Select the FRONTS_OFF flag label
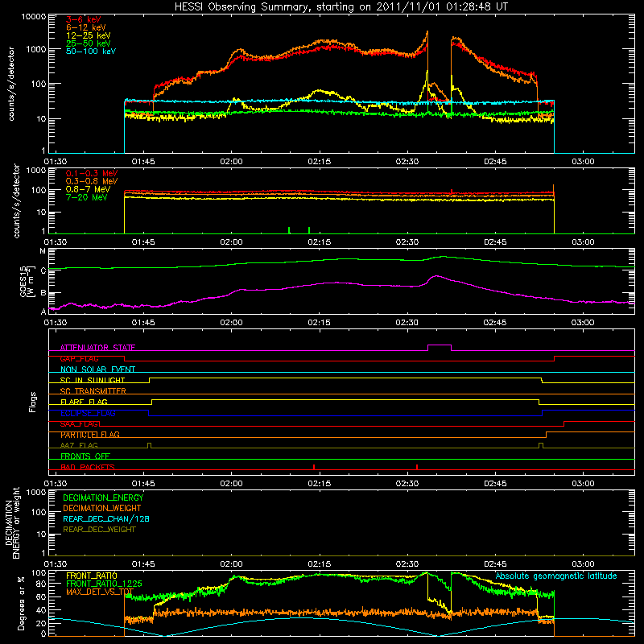The height and width of the screenshot is (644, 644). (x=85, y=456)
